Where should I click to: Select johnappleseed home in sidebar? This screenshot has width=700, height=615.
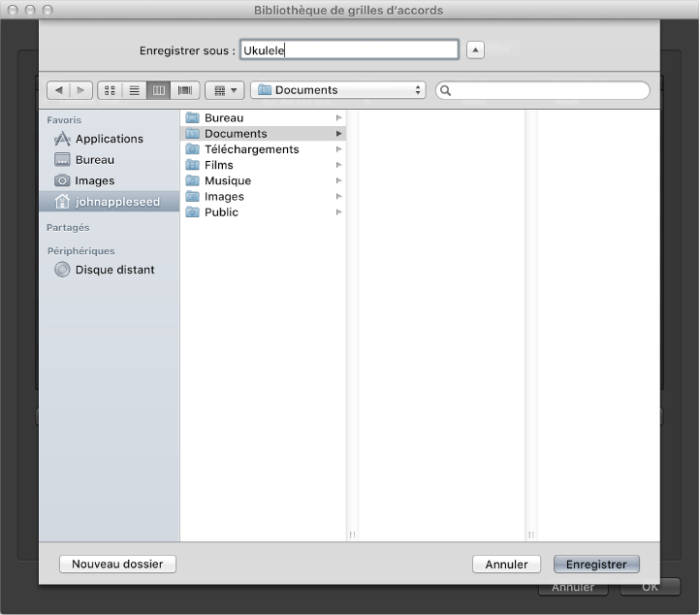110,202
